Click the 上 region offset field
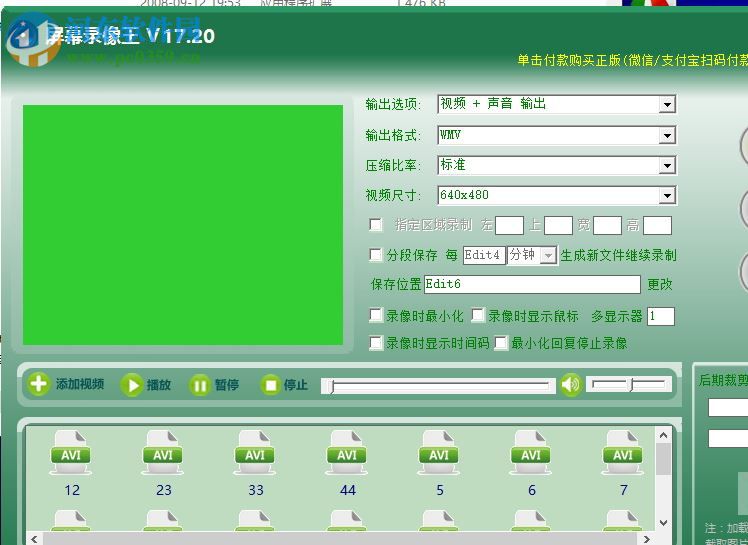 (x=558, y=225)
